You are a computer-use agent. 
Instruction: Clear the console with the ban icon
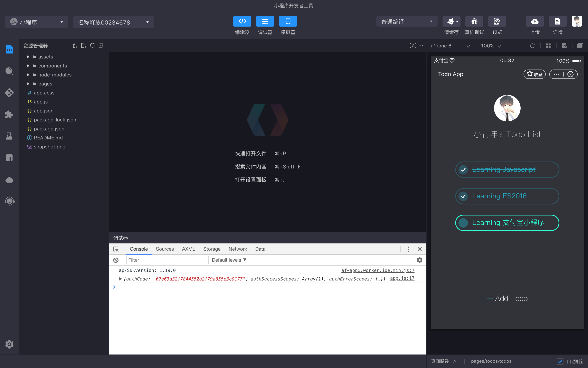coord(116,260)
